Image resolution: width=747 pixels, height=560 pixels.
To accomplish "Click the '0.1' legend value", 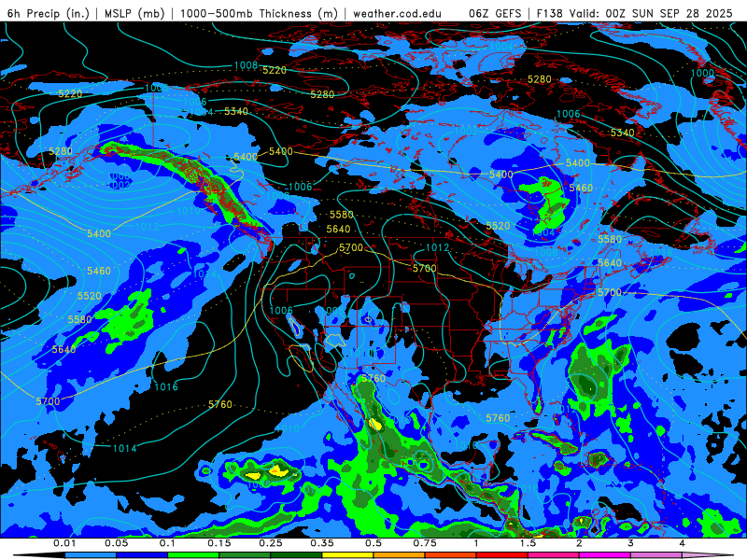I will (x=167, y=543).
